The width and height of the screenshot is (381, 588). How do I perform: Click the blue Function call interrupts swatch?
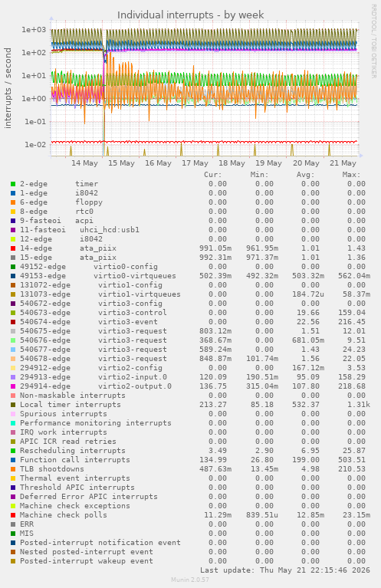pos(13,460)
